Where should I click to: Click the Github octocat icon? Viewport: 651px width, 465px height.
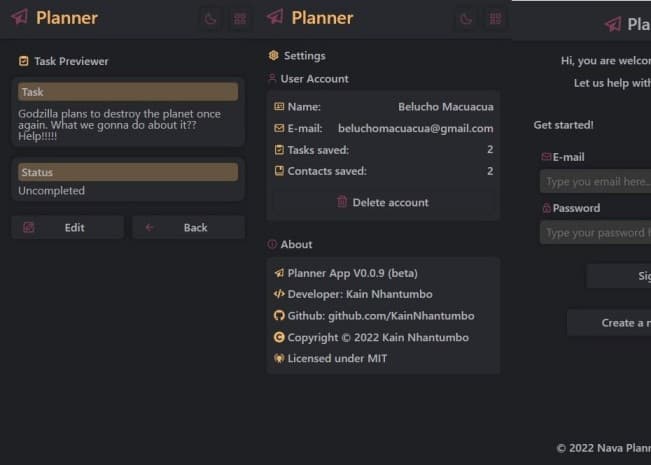(279, 316)
